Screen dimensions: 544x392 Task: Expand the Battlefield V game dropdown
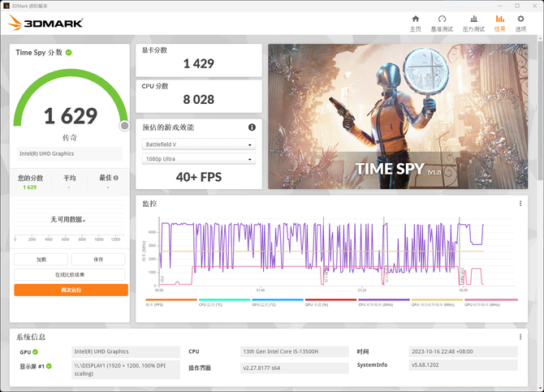199,144
